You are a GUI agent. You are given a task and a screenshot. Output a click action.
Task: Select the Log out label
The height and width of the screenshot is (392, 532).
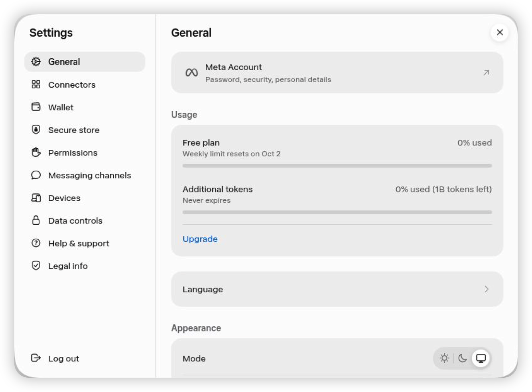63,359
